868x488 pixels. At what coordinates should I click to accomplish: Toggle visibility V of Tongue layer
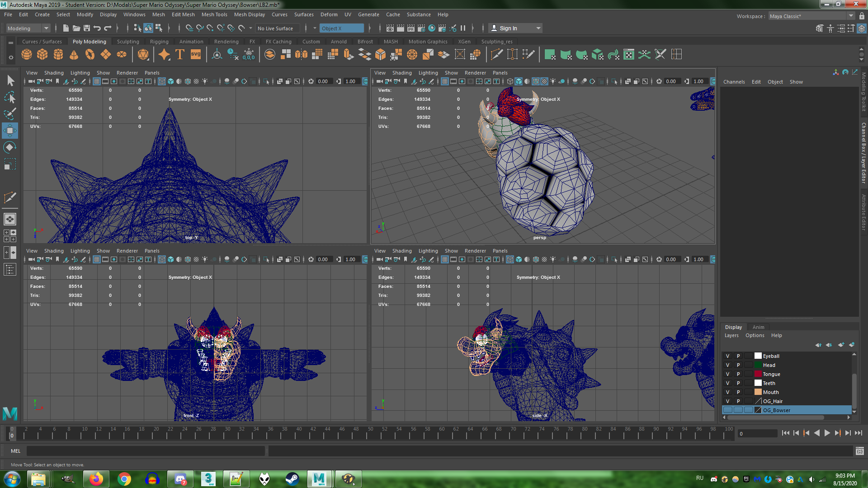pyautogui.click(x=727, y=374)
